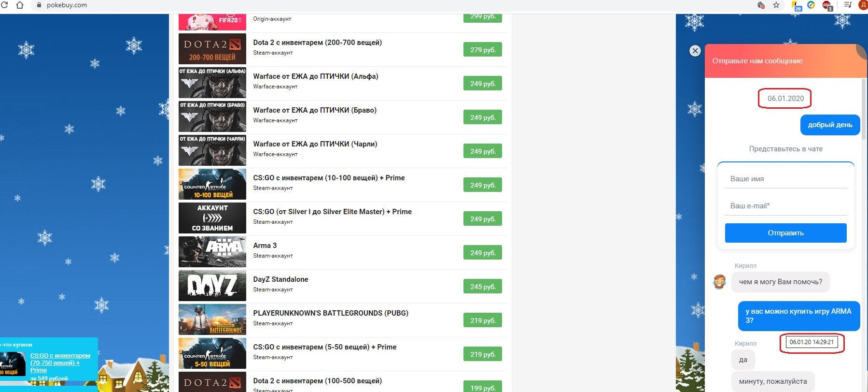Open the Arma 3 title link
Viewport: 868px width, 392px height.
point(265,246)
